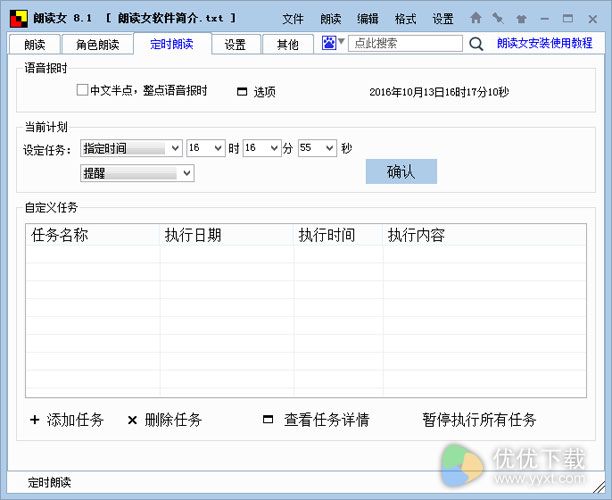Viewport: 612px width, 500px height.
Task: Open the 文件 menu
Action: point(293,18)
